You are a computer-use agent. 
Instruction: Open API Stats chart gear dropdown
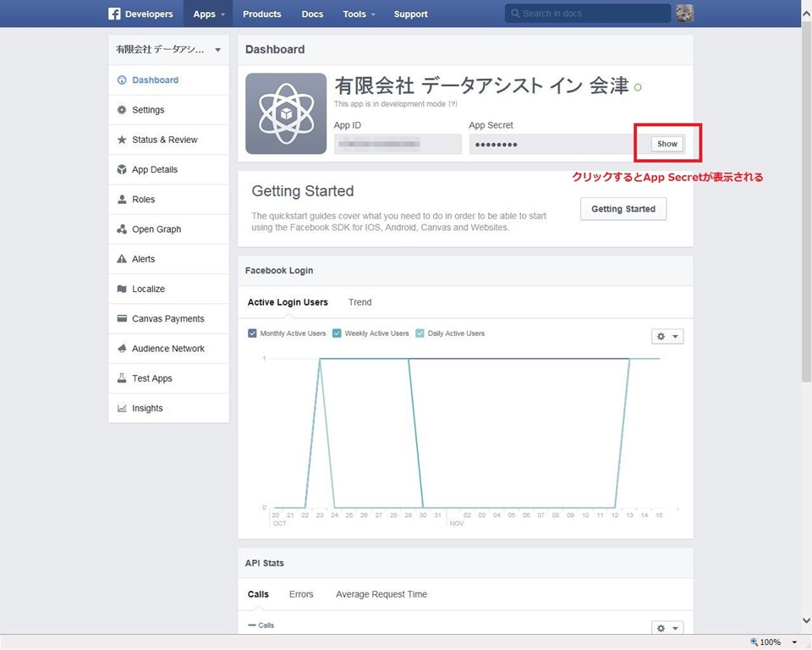click(x=667, y=628)
